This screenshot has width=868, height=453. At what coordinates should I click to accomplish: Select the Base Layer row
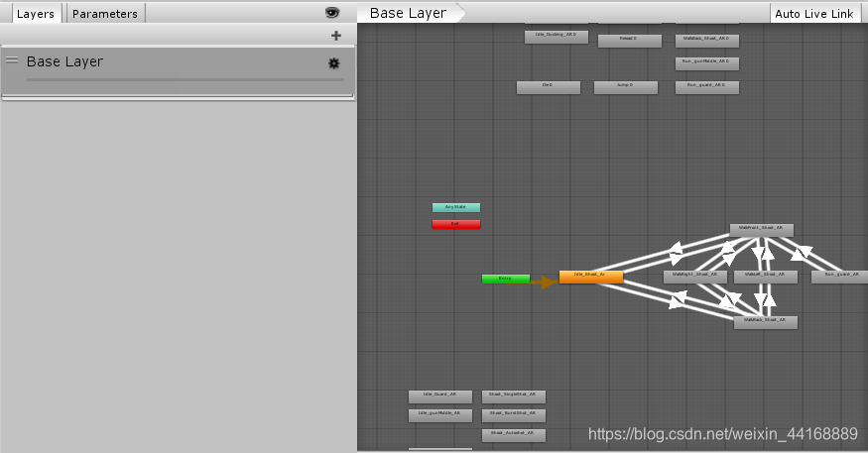pyautogui.click(x=178, y=70)
